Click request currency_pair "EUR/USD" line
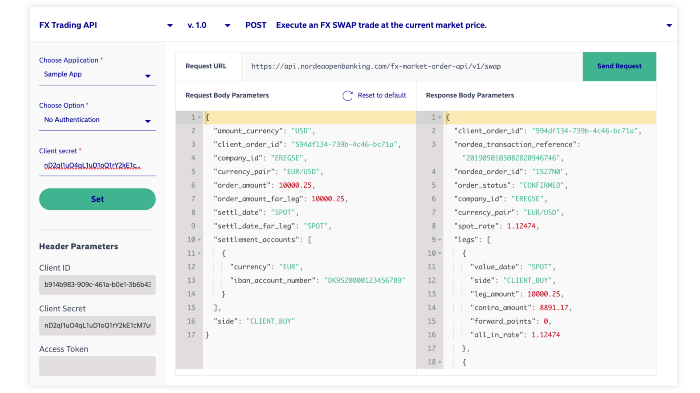This screenshot has width=700, height=393. (x=268, y=172)
